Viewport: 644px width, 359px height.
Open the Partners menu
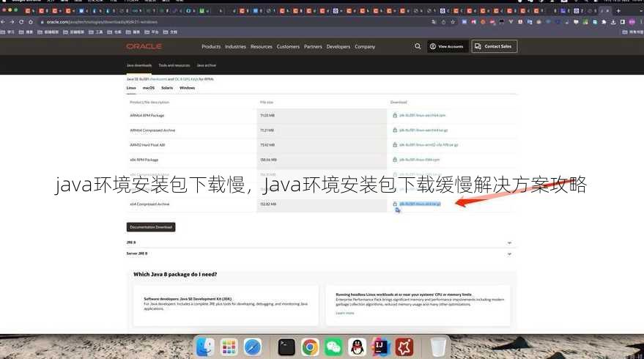click(x=313, y=47)
